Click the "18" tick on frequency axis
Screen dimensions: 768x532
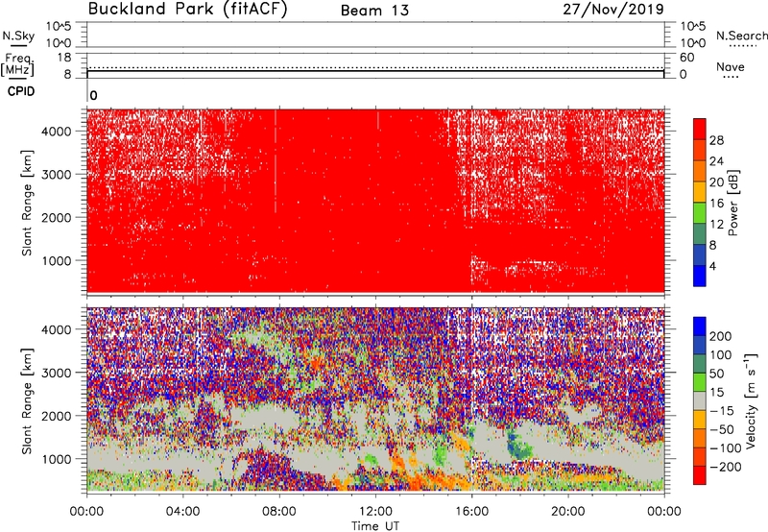[x=64, y=58]
